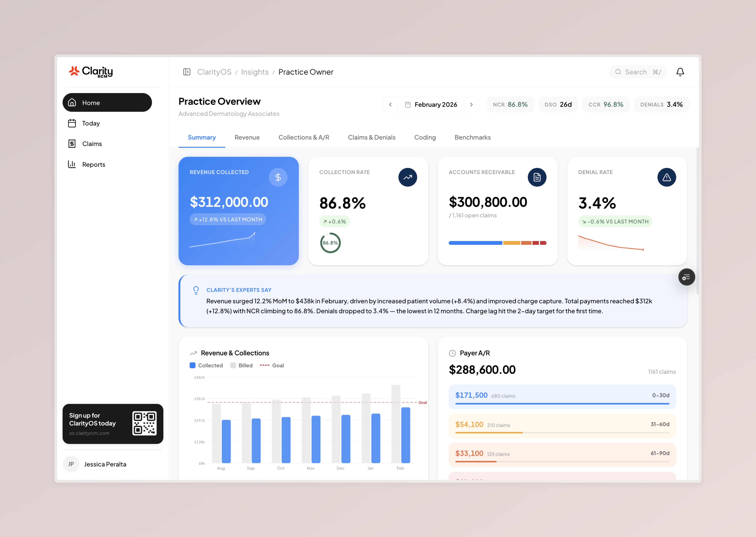Open the Benchmarks tab
756x537 pixels.
[x=472, y=137]
